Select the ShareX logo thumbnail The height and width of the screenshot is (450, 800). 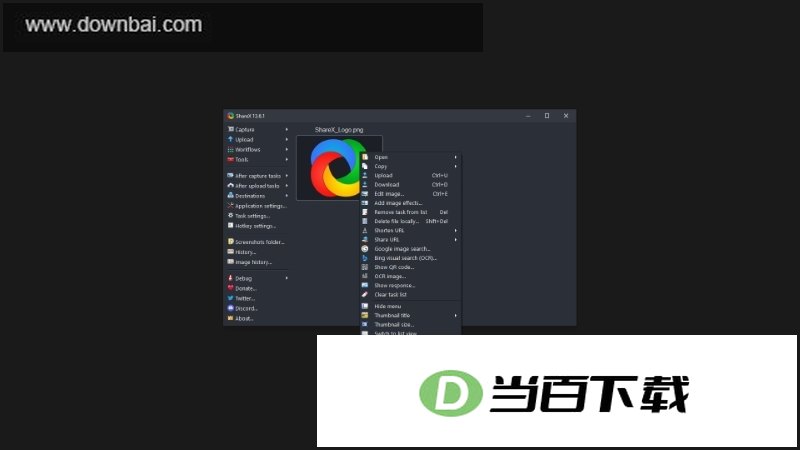(339, 168)
